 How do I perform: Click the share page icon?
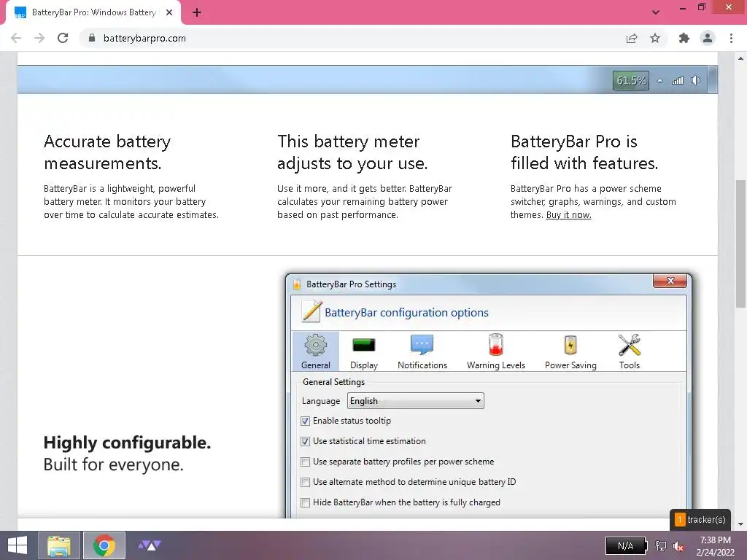click(632, 38)
